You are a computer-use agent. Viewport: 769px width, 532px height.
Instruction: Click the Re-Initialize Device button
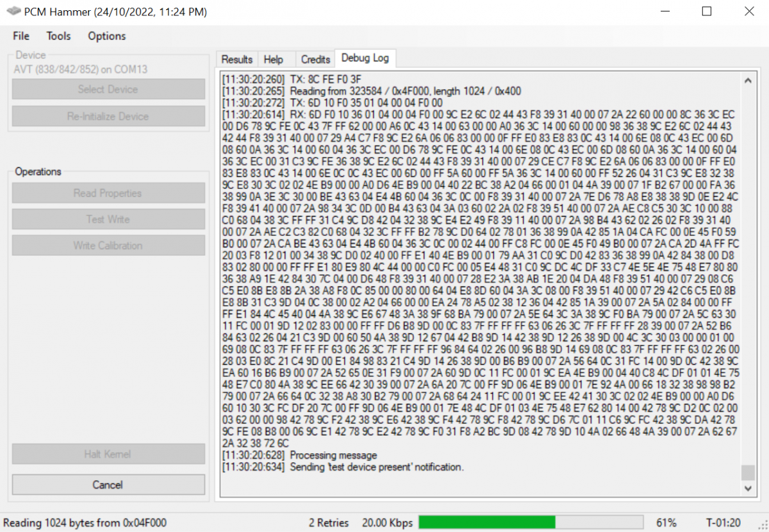pyautogui.click(x=108, y=116)
